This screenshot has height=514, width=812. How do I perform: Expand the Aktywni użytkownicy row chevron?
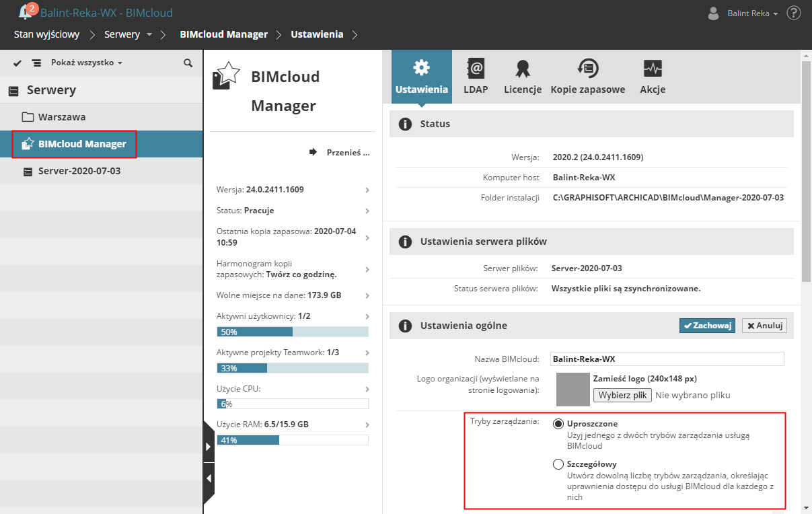[367, 317]
